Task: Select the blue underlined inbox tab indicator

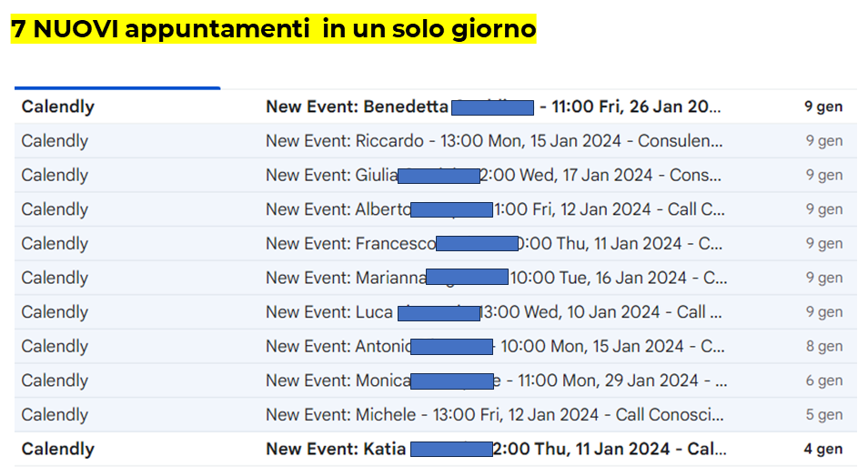Action: pyautogui.click(x=117, y=87)
